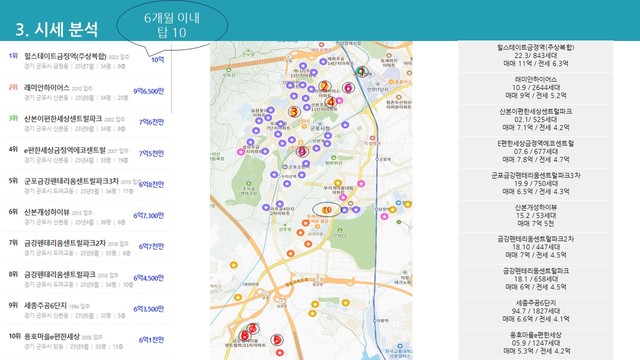Open 10위 용호마을e편한세상 listing
The image size is (640, 360).
point(86,341)
